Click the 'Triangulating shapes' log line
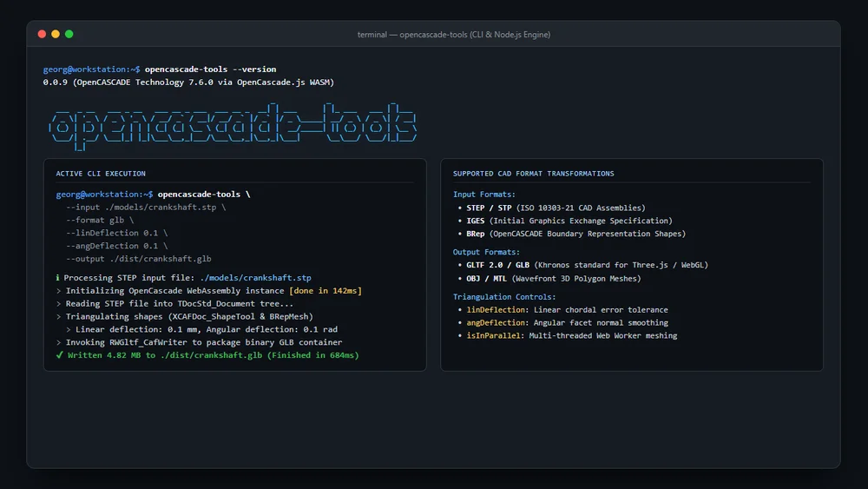 coord(184,317)
